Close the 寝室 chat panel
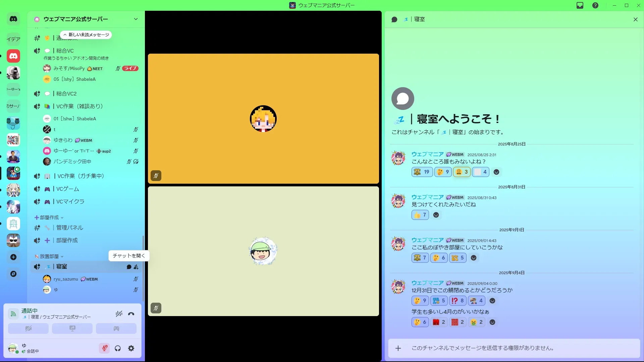Screen dimensions: 644x362 click(x=635, y=19)
